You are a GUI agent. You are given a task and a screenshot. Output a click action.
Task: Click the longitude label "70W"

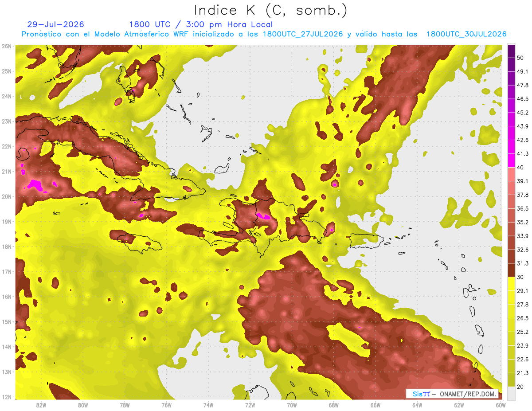(292, 405)
